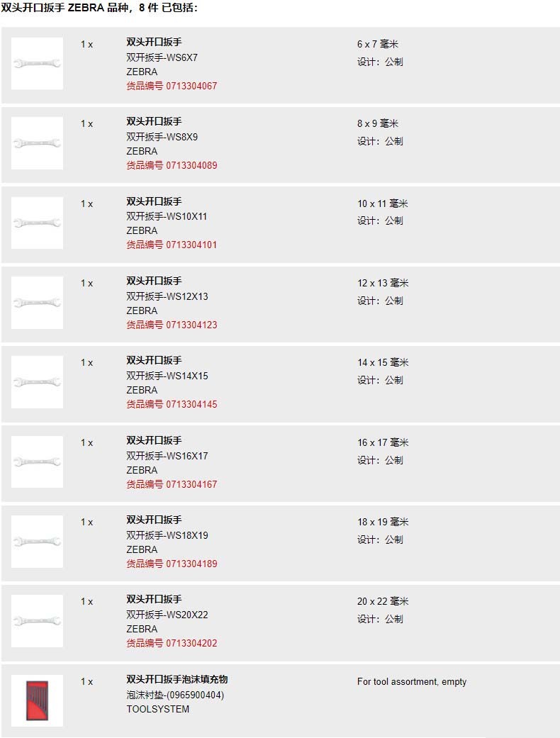
Task: Click the 泡沫衬垫-(0965900404) text
Action: coord(175,695)
